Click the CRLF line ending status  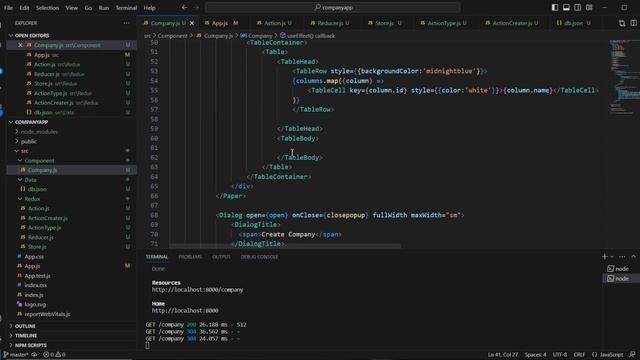(x=579, y=355)
